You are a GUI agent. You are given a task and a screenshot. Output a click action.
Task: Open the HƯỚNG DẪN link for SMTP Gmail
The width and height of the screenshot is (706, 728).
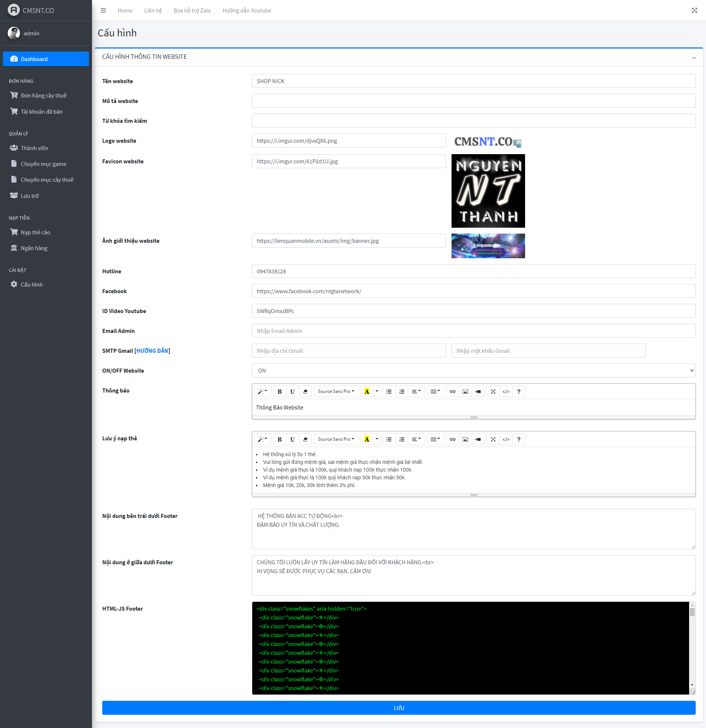[152, 351]
